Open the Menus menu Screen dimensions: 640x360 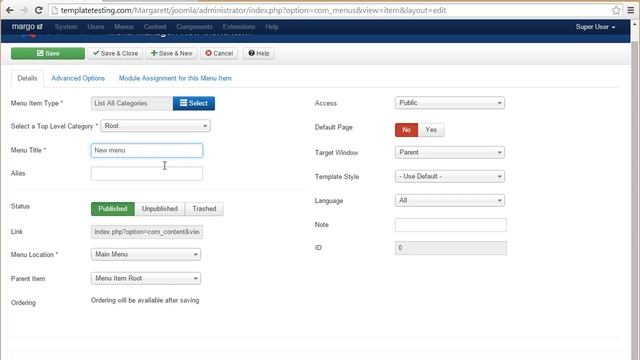click(x=124, y=27)
